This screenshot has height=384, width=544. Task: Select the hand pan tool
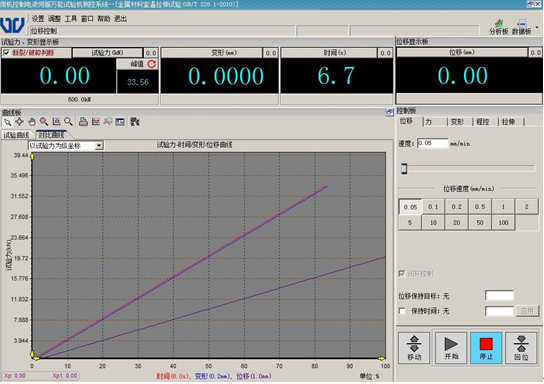(x=32, y=122)
